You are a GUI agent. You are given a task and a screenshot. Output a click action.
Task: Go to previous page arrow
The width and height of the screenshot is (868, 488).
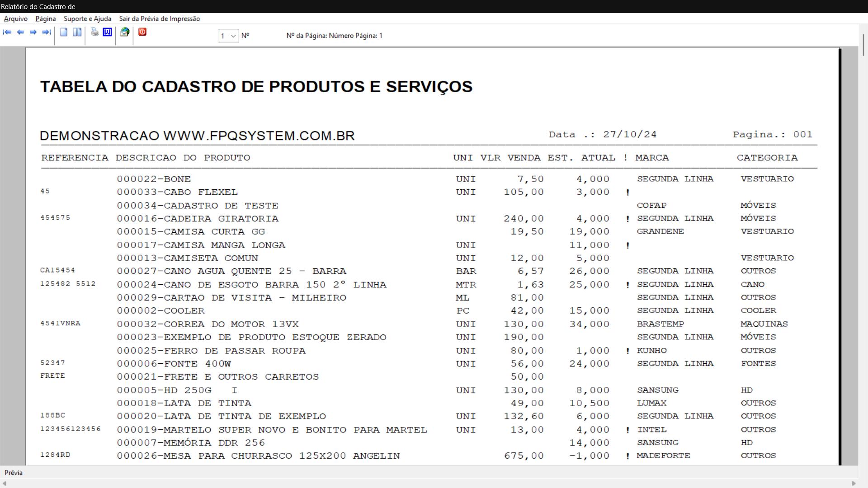coord(20,32)
